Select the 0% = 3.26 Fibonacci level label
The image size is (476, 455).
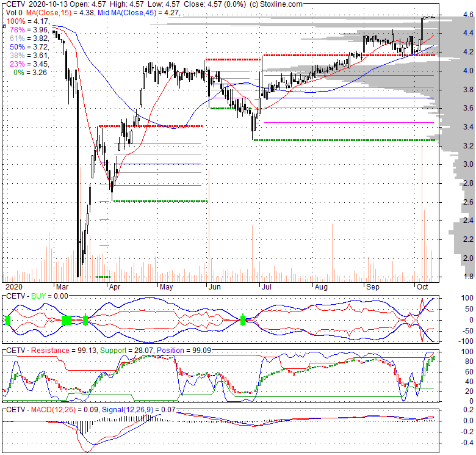(31, 73)
